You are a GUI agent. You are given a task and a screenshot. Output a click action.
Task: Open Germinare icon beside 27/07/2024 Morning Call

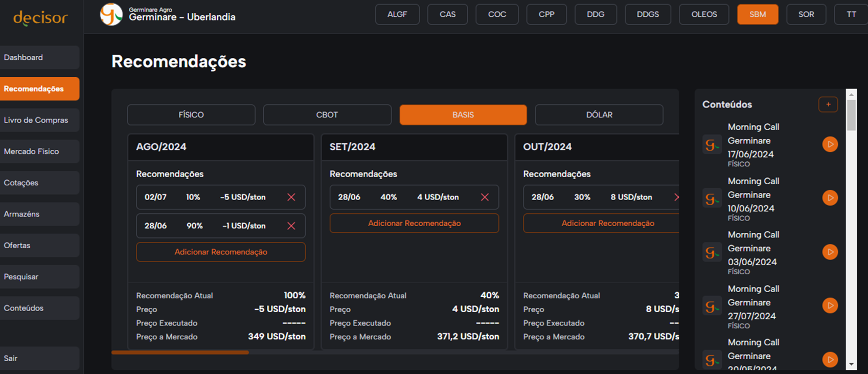click(x=712, y=306)
